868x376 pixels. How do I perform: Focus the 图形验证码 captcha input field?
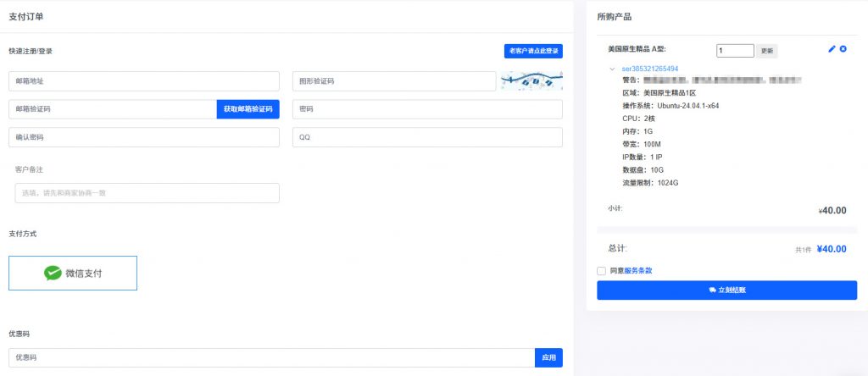(394, 80)
